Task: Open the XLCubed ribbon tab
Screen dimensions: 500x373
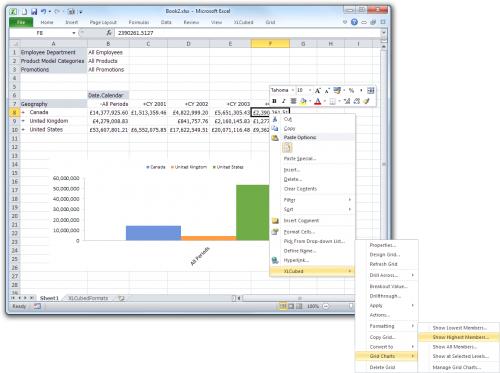Action: pyautogui.click(x=243, y=22)
